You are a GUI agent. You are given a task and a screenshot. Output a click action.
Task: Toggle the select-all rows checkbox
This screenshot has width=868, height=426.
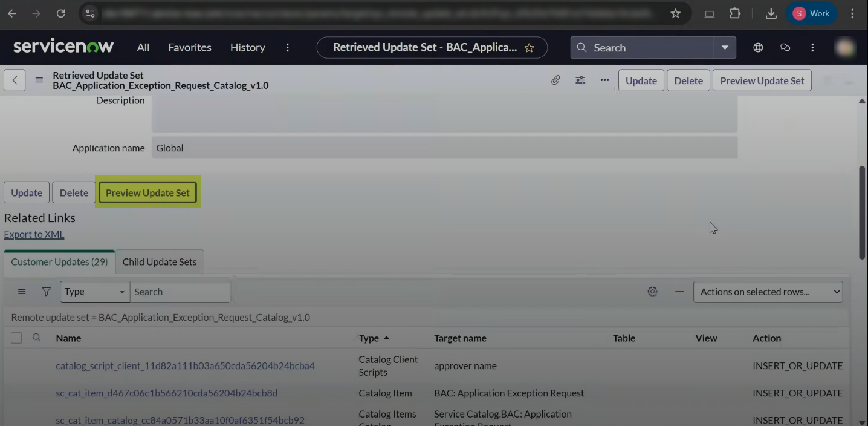pyautogui.click(x=16, y=338)
